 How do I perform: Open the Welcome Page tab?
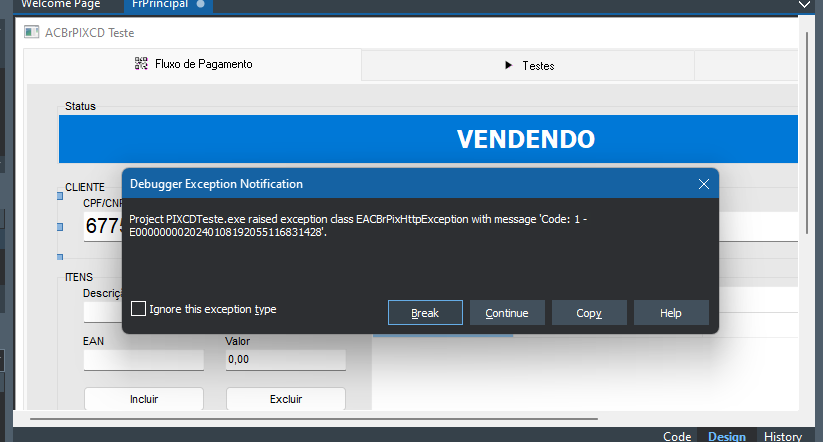click(x=61, y=4)
